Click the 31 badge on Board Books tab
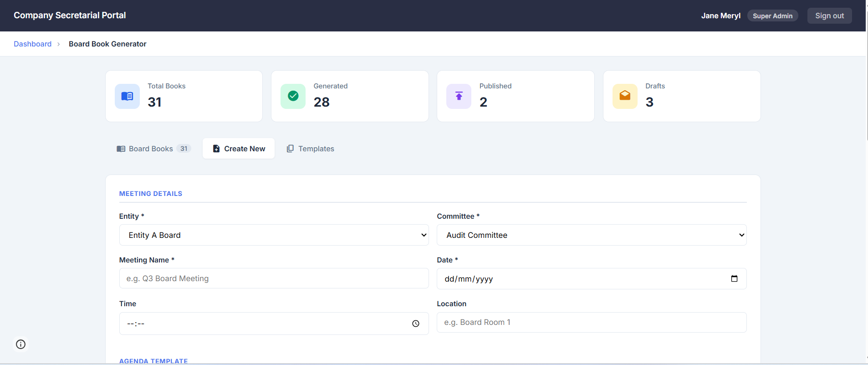The width and height of the screenshot is (868, 365). (184, 149)
